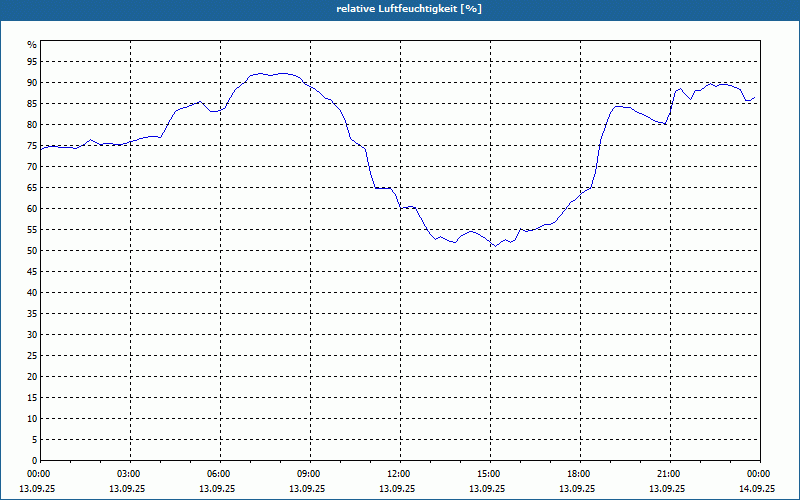The height and width of the screenshot is (500, 800).
Task: Click the 85 y-axis value label
Action: click(x=32, y=104)
